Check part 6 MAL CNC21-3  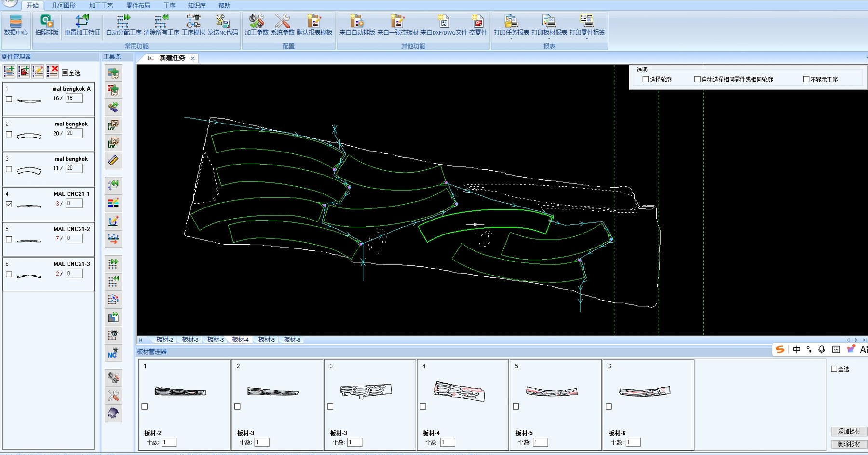(9, 275)
